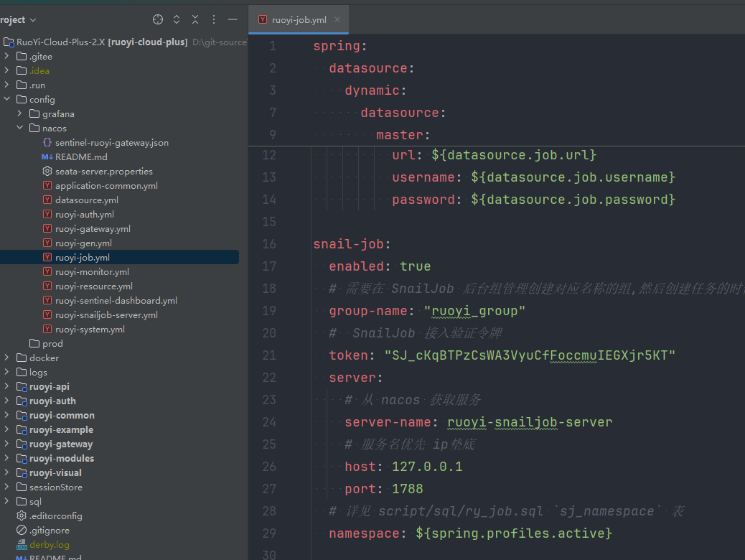Expand the sql folder

[x=6, y=501]
